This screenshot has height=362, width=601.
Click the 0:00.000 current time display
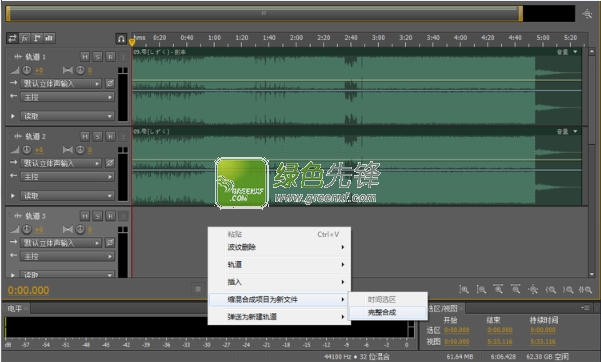coord(28,290)
